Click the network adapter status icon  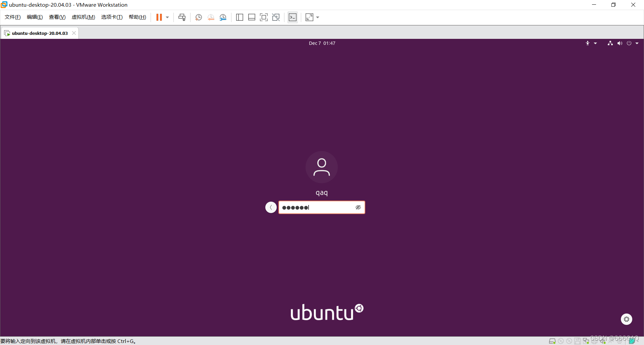(x=586, y=341)
